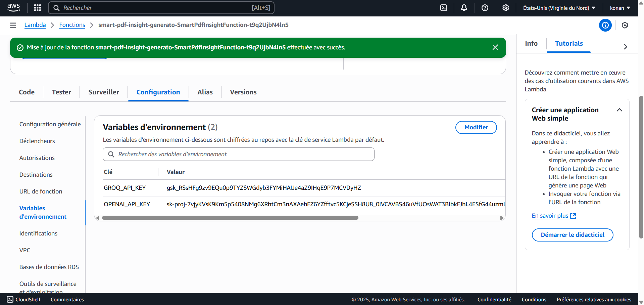Screen dimensions: 644x305
Task: Click the Rechercher search field in top bar
Action: (161, 8)
